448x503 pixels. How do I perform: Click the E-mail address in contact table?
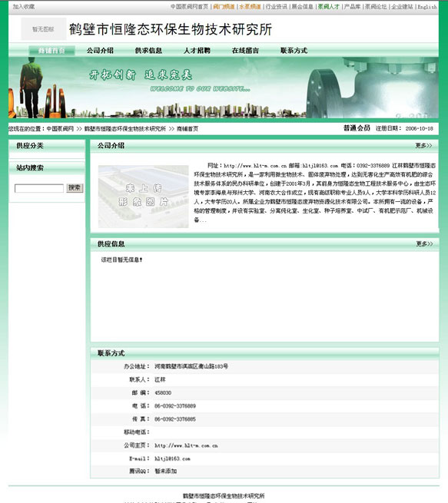pos(172,458)
